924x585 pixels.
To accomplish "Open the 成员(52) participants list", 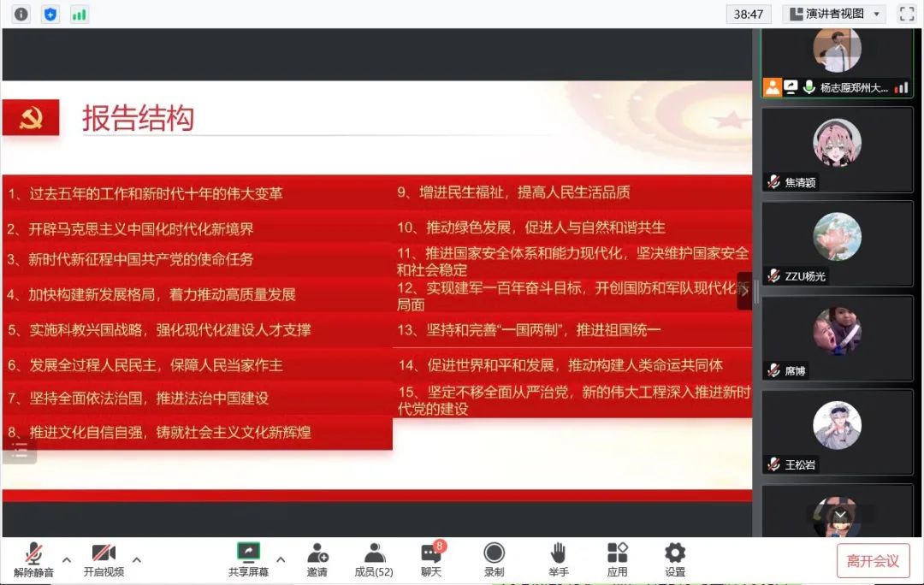I will 374,559.
